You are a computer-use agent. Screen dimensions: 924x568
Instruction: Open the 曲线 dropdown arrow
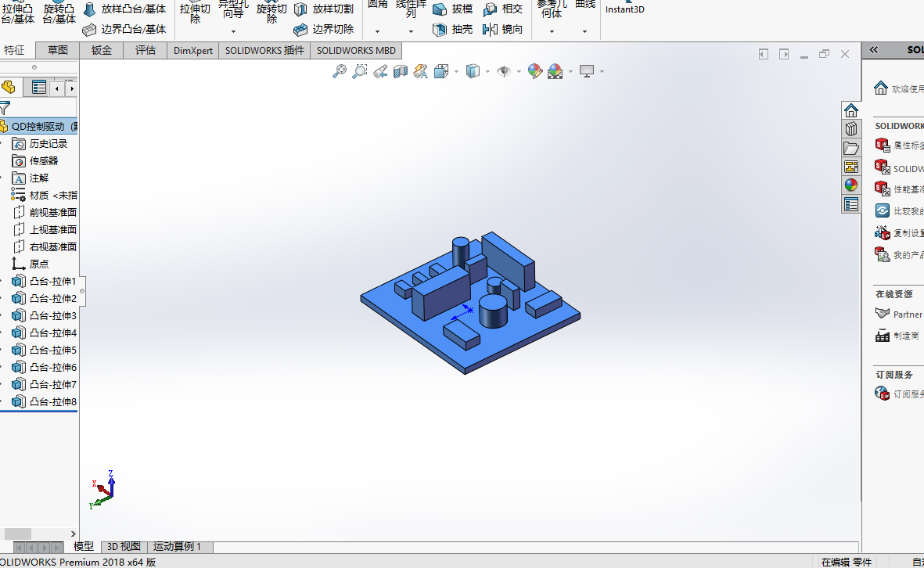pos(584,32)
